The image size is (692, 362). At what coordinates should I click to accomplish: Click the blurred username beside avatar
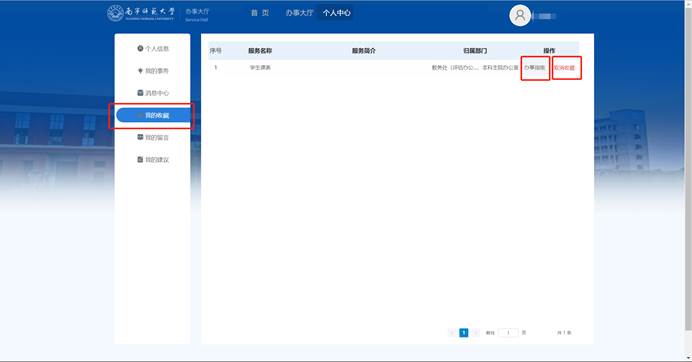coord(545,16)
